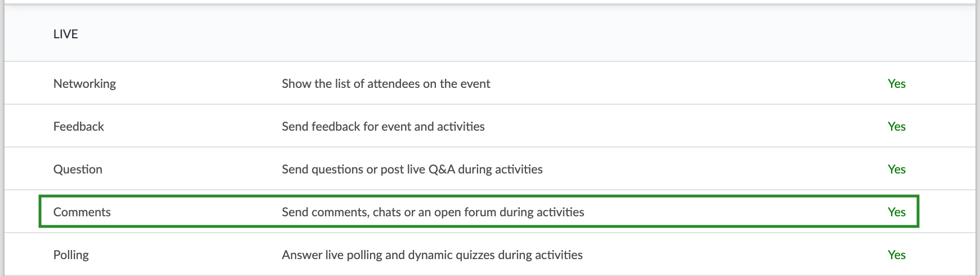
Task: Select the Comments feature name
Action: [82, 212]
